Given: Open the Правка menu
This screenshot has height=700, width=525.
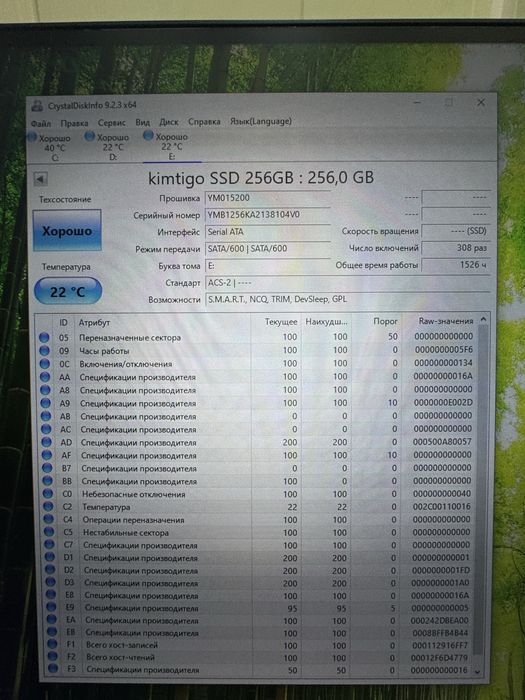Looking at the screenshot, I should tap(75, 122).
